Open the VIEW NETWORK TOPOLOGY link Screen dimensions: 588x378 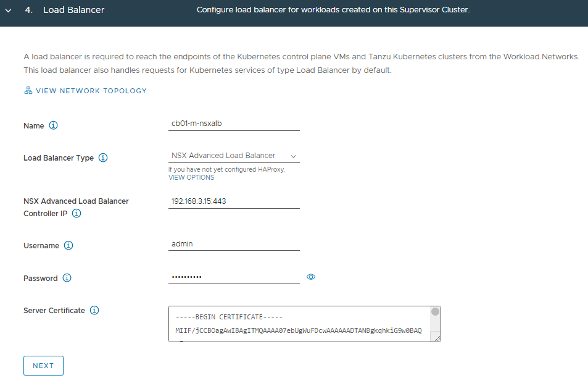(91, 91)
